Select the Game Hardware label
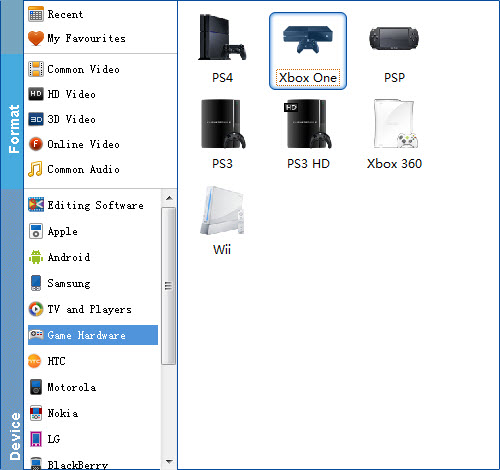 click(x=87, y=335)
